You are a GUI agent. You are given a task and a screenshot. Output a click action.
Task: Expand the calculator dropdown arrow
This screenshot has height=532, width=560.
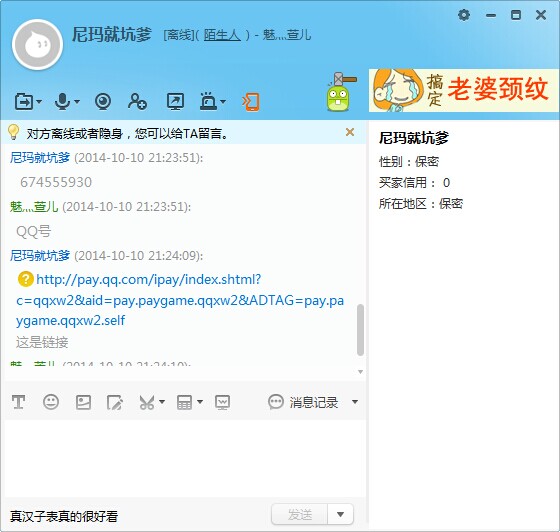click(200, 402)
